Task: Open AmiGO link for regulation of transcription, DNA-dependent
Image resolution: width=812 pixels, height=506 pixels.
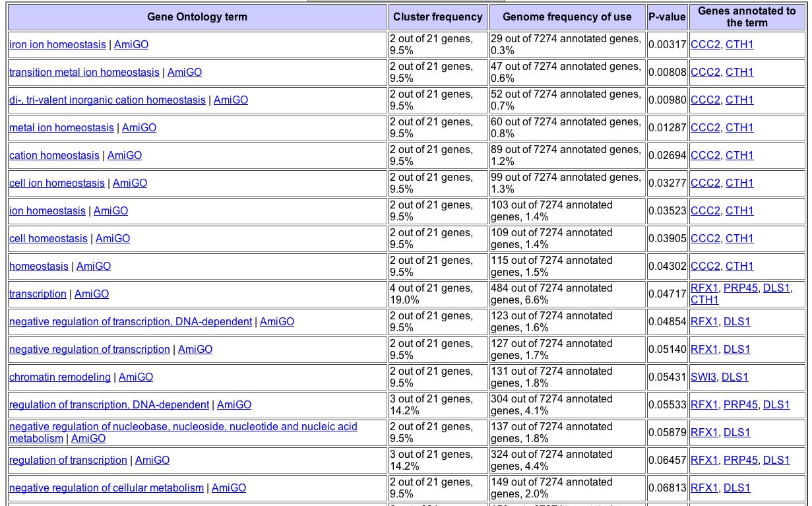Action: click(x=234, y=405)
